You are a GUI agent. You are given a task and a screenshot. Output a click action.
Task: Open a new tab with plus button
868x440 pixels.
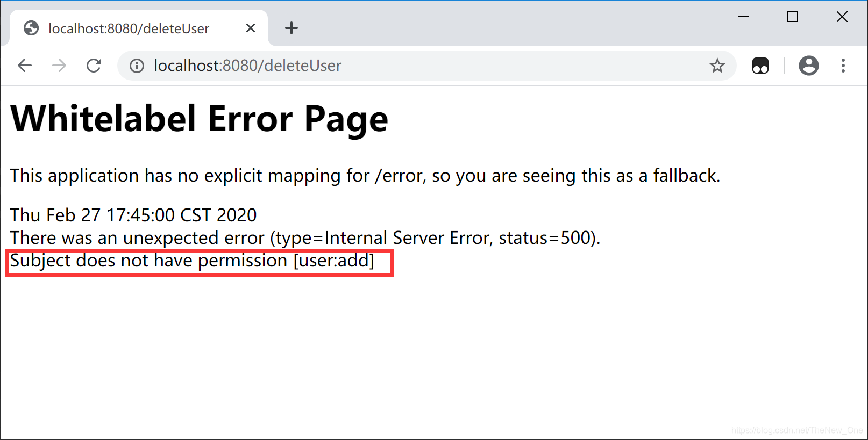pos(291,28)
